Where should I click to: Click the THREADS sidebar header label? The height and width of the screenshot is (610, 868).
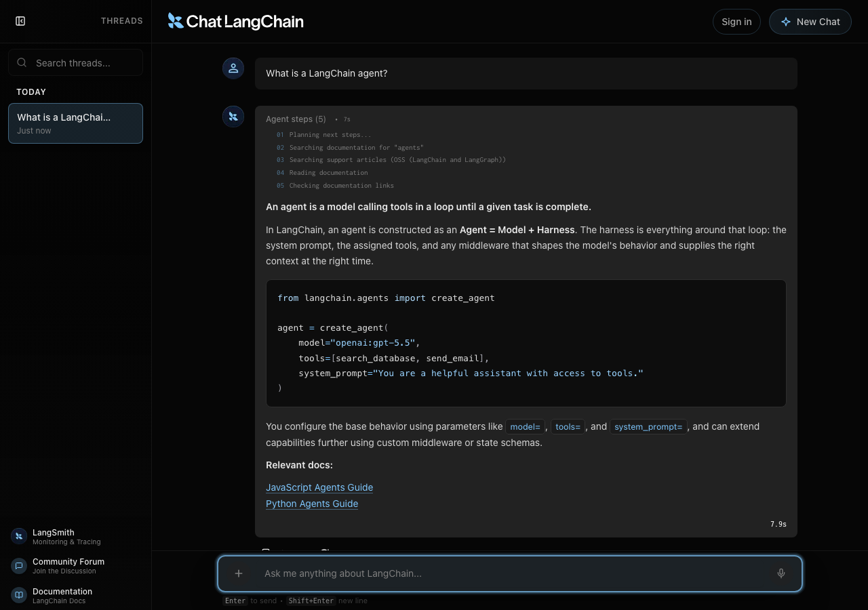pos(122,21)
